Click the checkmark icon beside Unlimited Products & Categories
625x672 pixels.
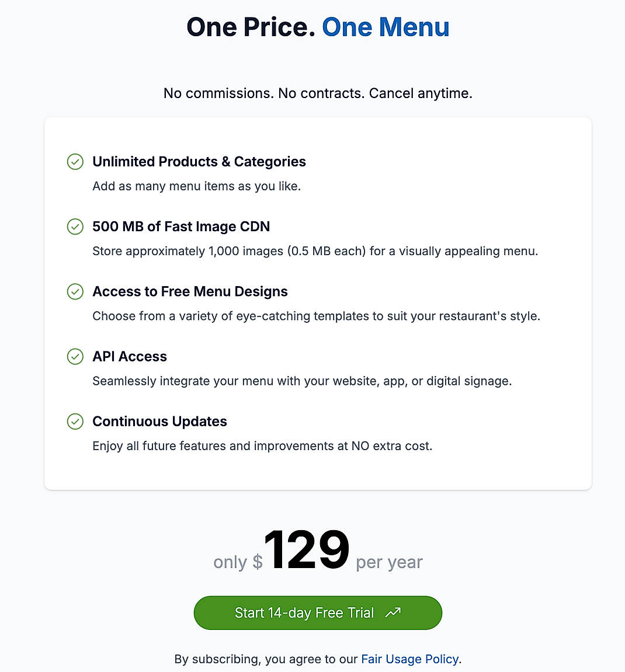click(75, 162)
